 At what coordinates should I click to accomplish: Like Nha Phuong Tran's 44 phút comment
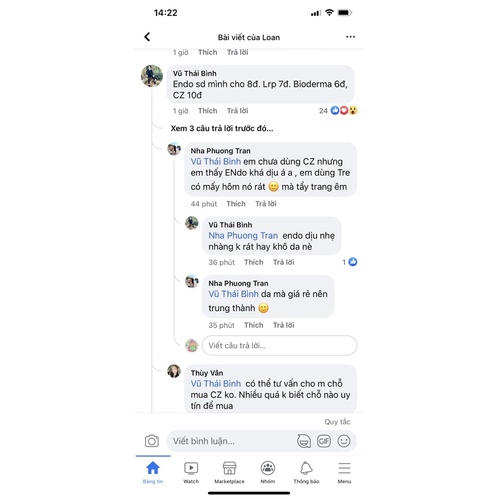coord(236,204)
